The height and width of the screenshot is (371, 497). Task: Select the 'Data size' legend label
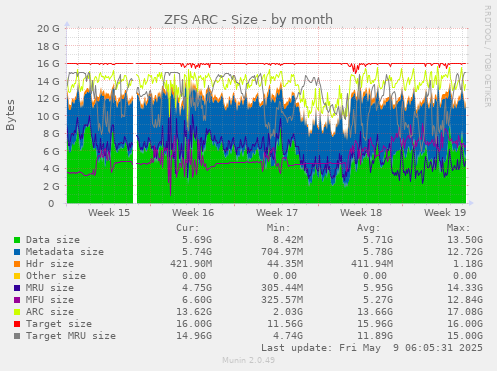pyautogui.click(x=53, y=240)
